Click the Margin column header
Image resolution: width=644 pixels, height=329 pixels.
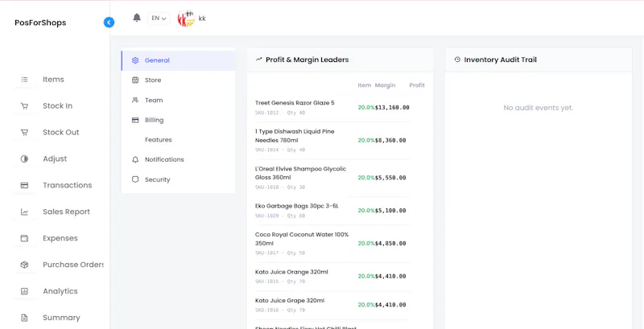coord(386,85)
